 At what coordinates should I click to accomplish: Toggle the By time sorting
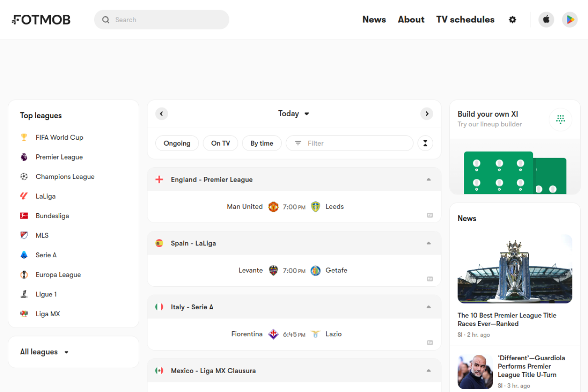tap(262, 143)
